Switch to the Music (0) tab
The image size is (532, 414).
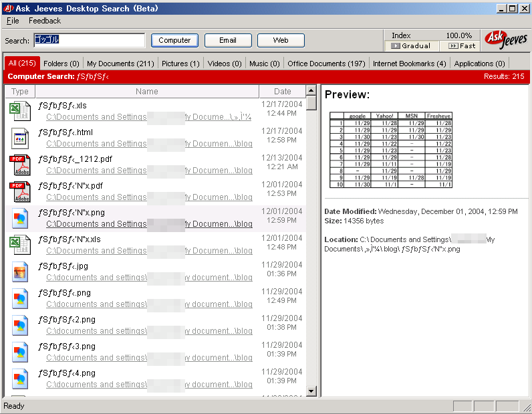click(x=264, y=64)
